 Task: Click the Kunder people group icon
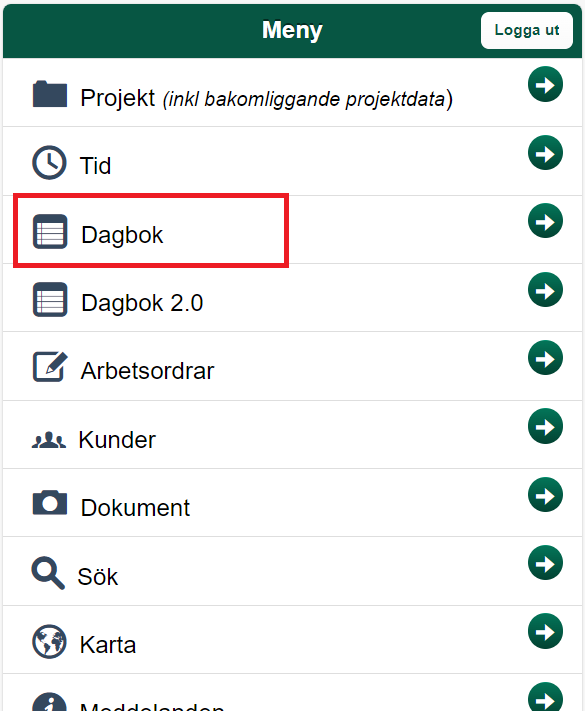49,440
